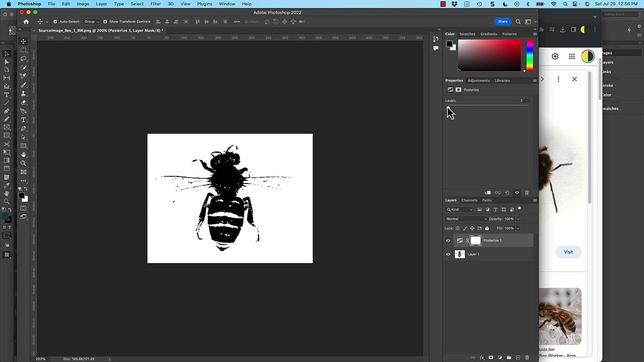
Task: Create new fill or adjustment layer
Action: [500, 357]
